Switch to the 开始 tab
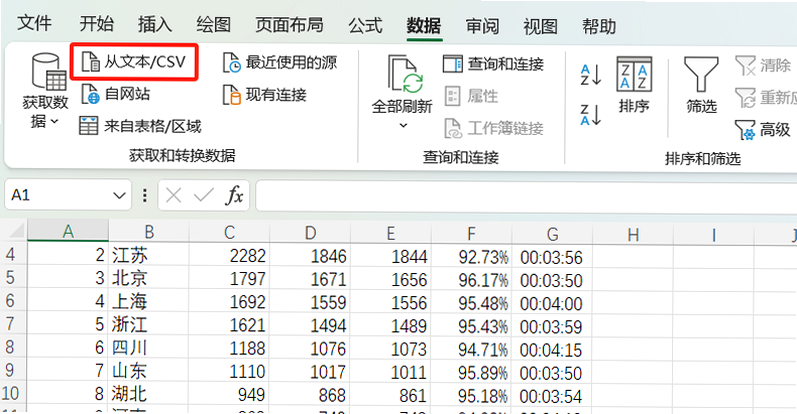The height and width of the screenshot is (414, 797). 97,23
